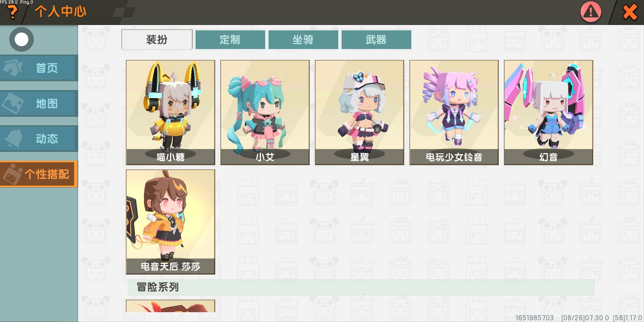Select the 电玩少女铃音 skin card

point(454,112)
